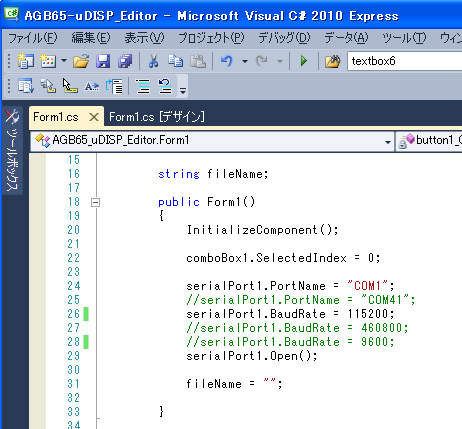Click the Decrease Line Indent icon
462x429 pixels.
click(114, 86)
